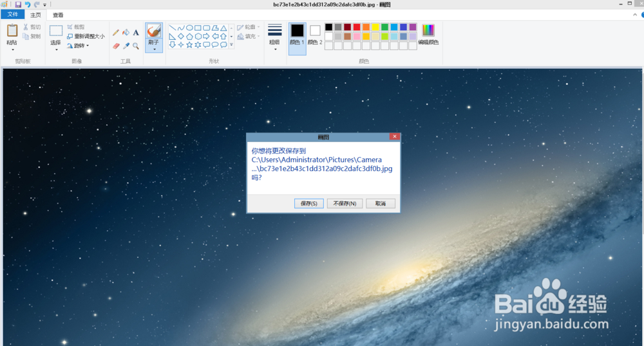The height and width of the screenshot is (346, 644).
Task: Switch to the 主页 (Home) tab
Action: [35, 15]
